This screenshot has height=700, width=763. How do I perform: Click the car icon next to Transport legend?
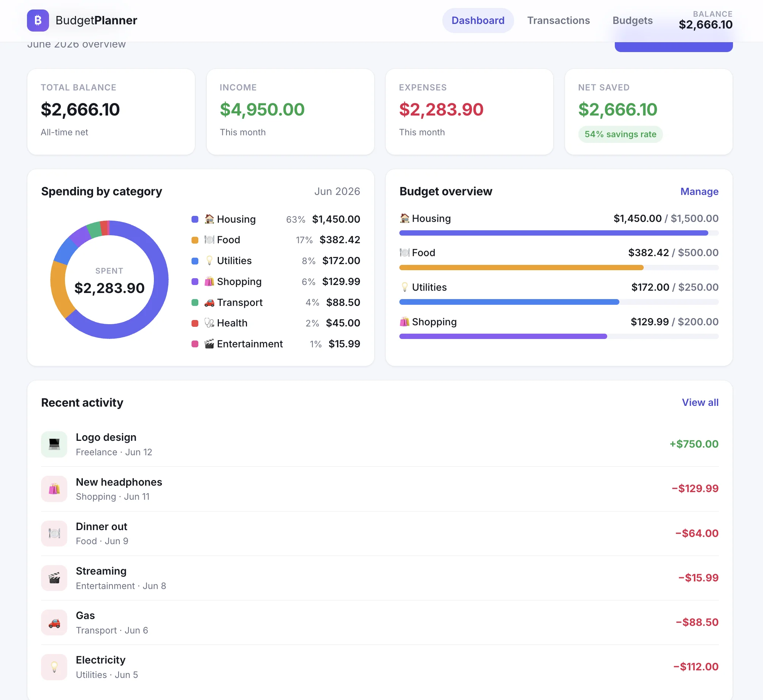click(209, 302)
